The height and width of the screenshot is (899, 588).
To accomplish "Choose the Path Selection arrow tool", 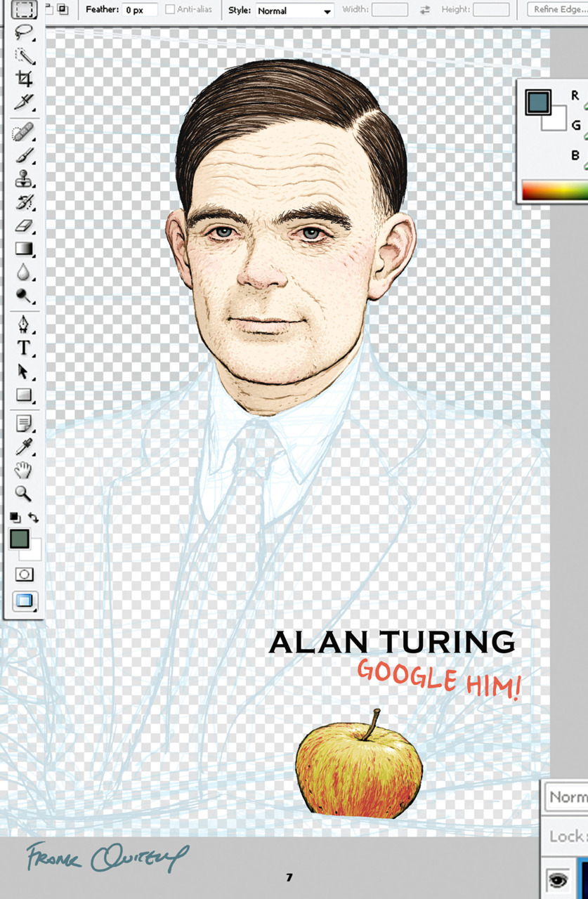I will (25, 372).
